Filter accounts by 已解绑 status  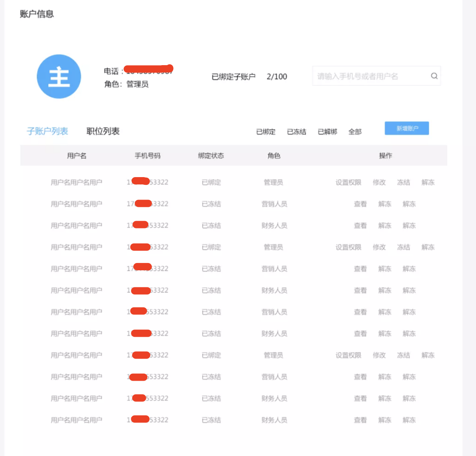click(x=326, y=132)
